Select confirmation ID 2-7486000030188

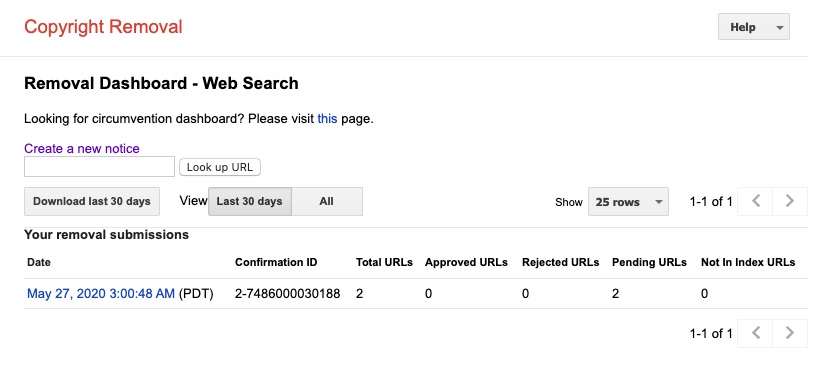point(288,294)
